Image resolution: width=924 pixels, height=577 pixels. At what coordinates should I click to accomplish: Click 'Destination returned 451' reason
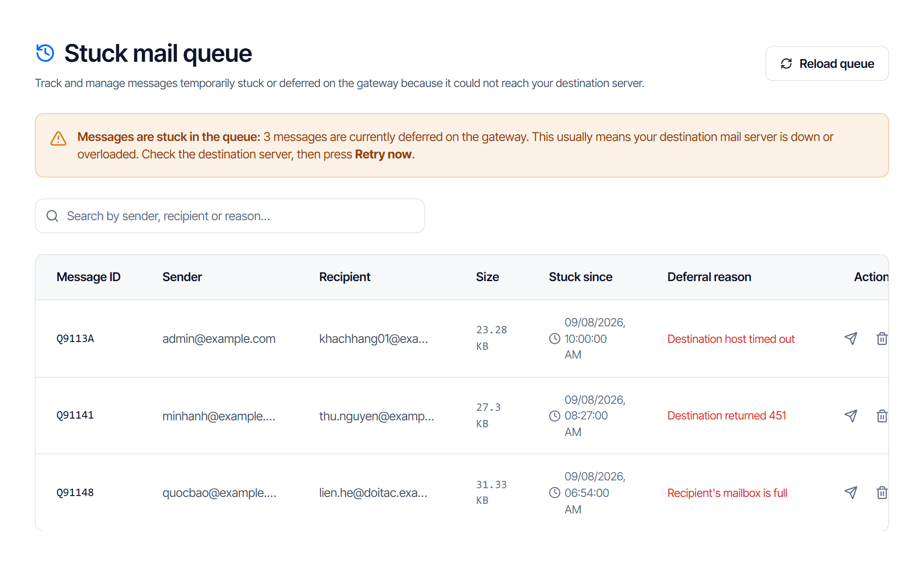[727, 416]
